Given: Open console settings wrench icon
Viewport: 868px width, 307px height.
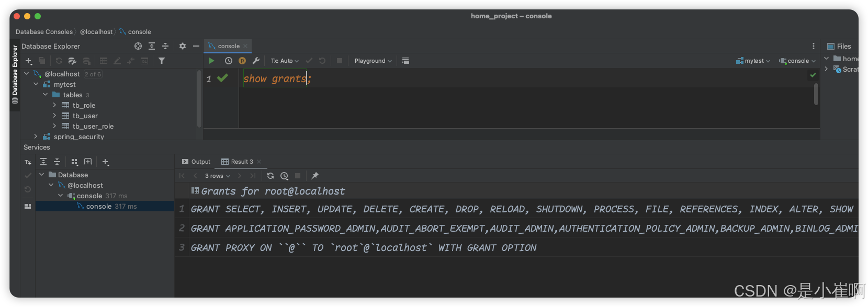Looking at the screenshot, I should coord(256,61).
